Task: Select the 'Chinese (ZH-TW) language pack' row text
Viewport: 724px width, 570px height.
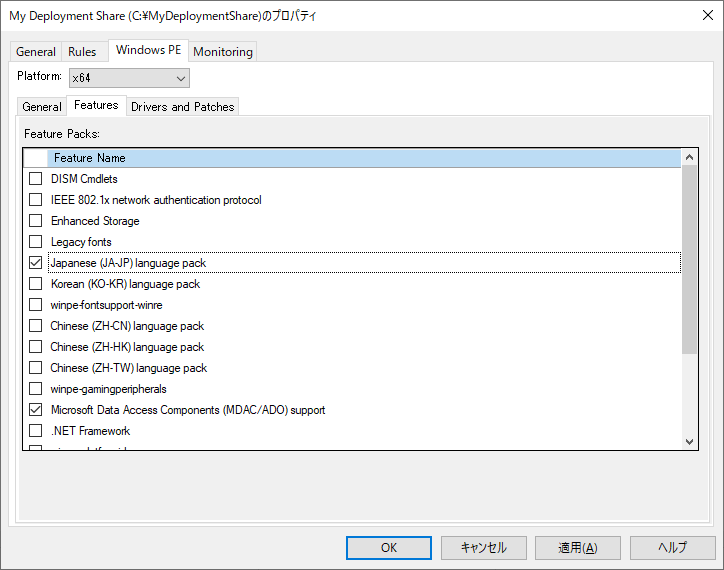Action: [128, 368]
